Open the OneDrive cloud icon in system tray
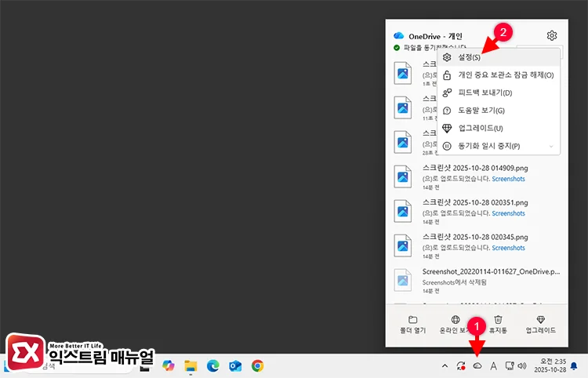 477,366
